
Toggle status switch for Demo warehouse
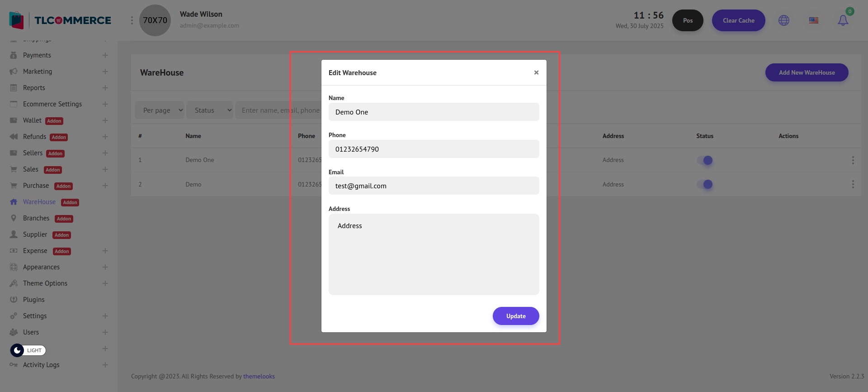click(x=705, y=184)
